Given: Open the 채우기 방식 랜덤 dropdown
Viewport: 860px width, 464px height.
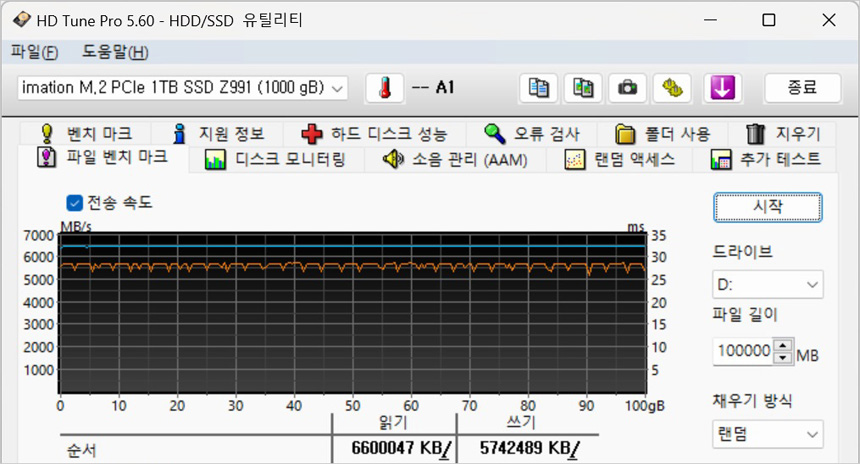Looking at the screenshot, I should click(767, 434).
